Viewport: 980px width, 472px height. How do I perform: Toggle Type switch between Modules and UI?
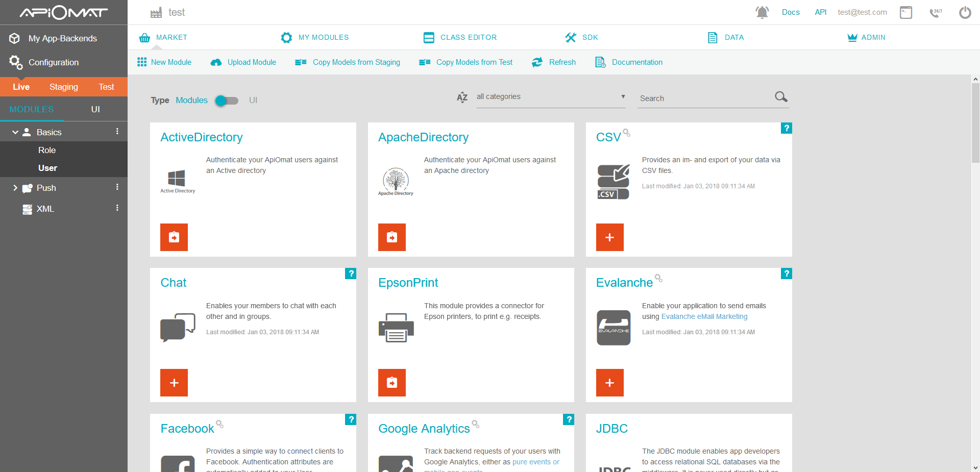tap(227, 101)
